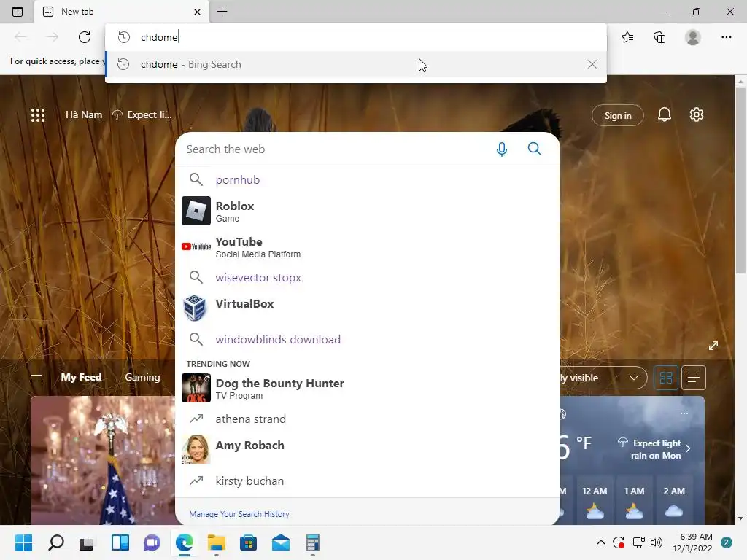The image size is (747, 560).
Task: Open Mail app on taskbar
Action: tap(281, 542)
